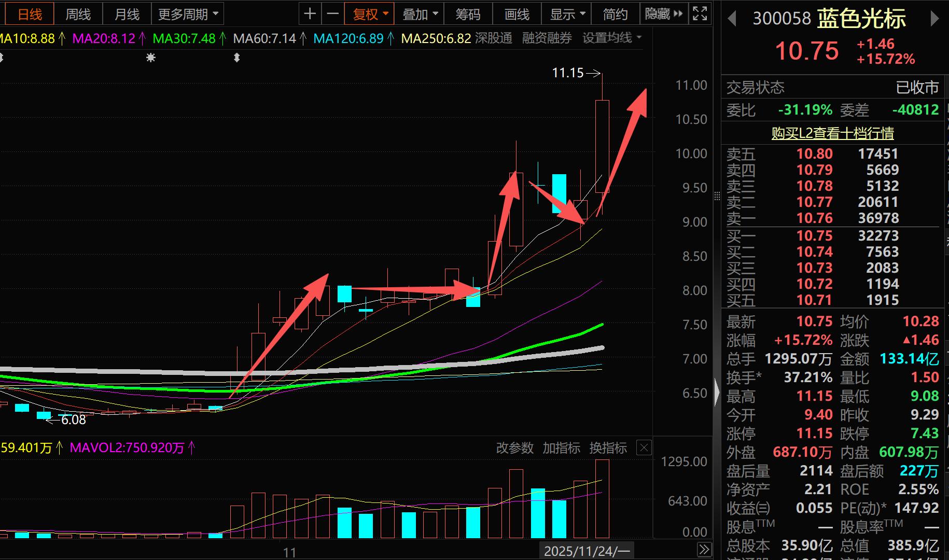Toggle fullscreen with the expand-arrows icon
Viewport: 949px width, 560px height.
pyautogui.click(x=700, y=14)
